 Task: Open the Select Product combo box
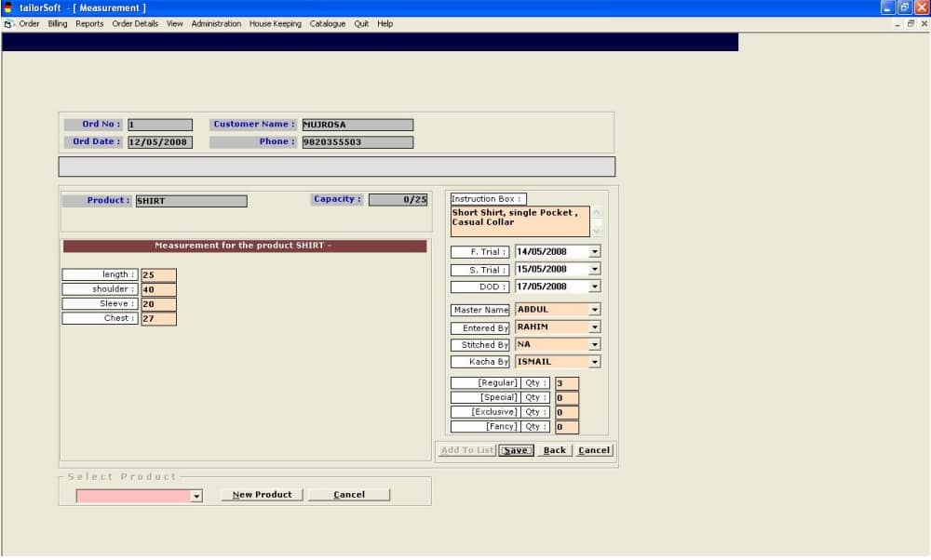pyautogui.click(x=196, y=497)
